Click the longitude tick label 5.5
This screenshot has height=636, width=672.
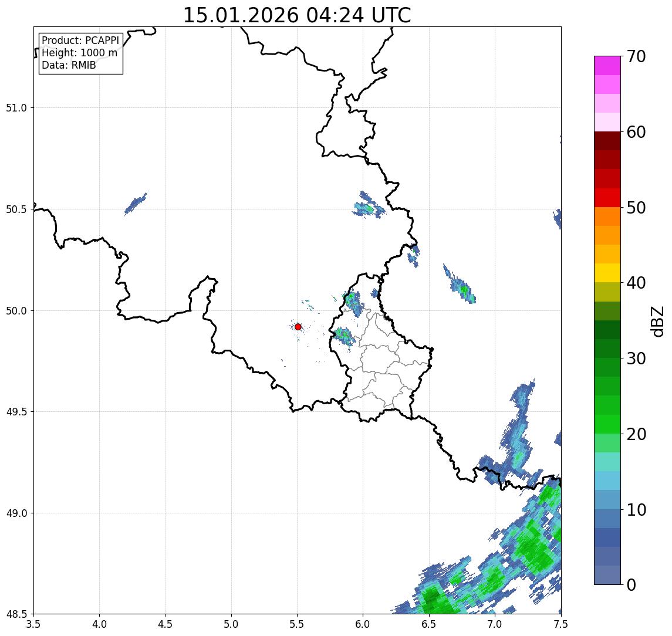pyautogui.click(x=298, y=624)
